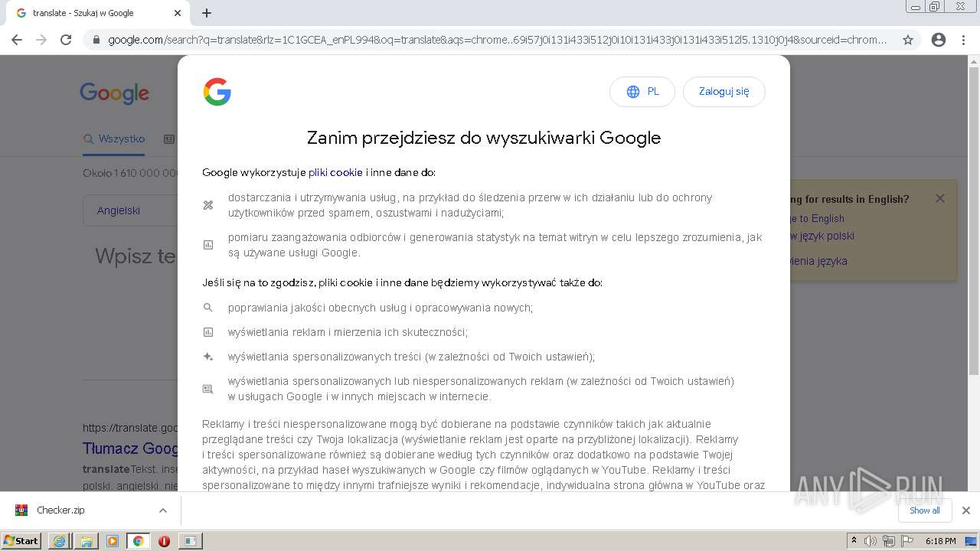980x551 pixels.
Task: Select the Wszystko search tab
Action: point(114,139)
